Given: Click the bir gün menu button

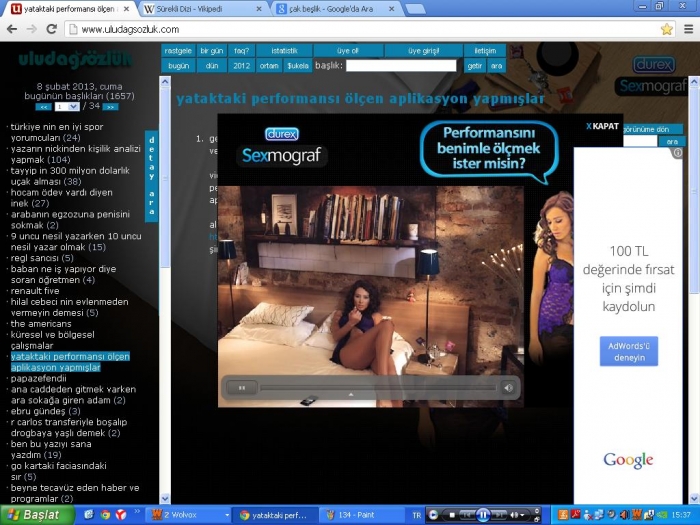Looking at the screenshot, I should (x=212, y=51).
